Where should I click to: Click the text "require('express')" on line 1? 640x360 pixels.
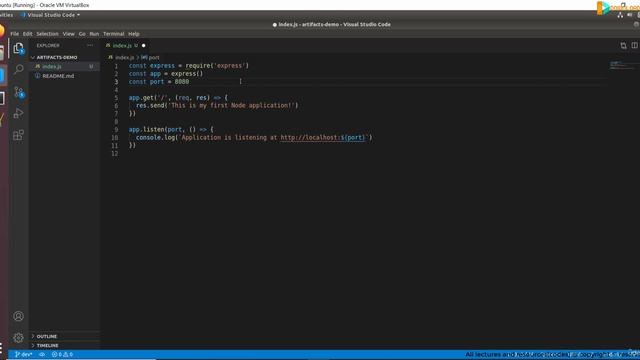tap(217, 66)
